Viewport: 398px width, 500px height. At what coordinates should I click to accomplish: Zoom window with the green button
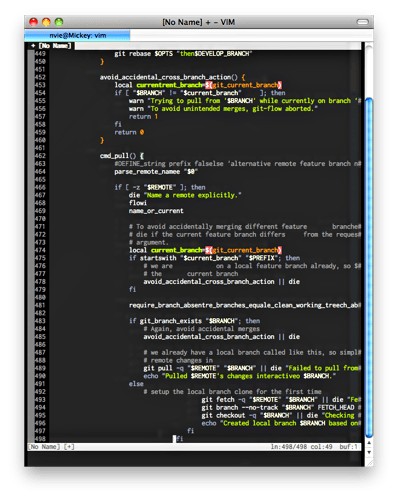(x=59, y=22)
